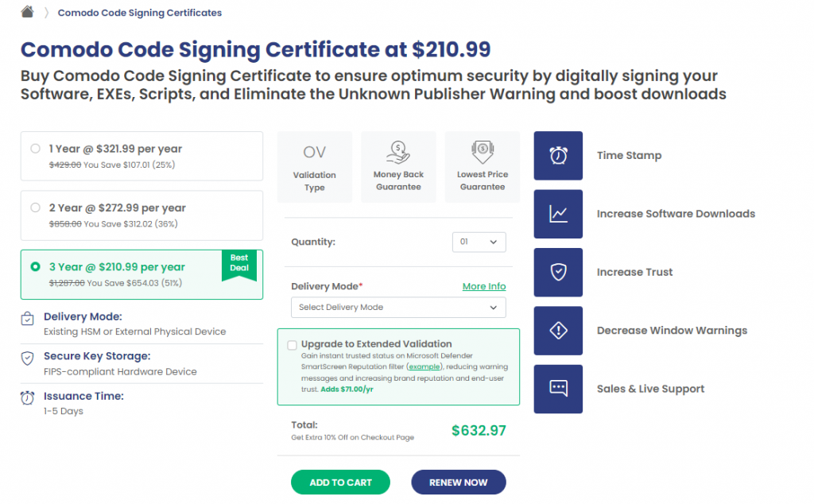Click the OV Validation Type tile
Viewport: 814px width, 504px height.
tap(315, 167)
